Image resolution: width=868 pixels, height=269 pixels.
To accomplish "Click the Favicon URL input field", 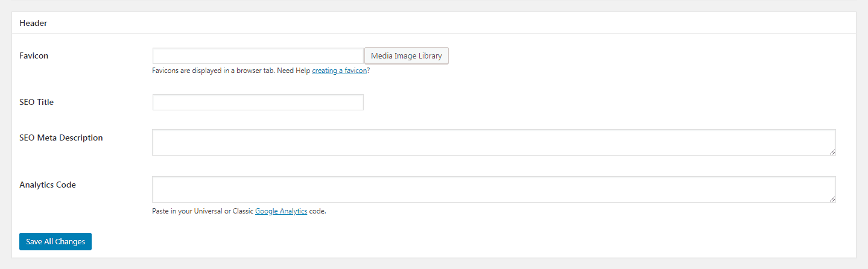I will coord(258,56).
